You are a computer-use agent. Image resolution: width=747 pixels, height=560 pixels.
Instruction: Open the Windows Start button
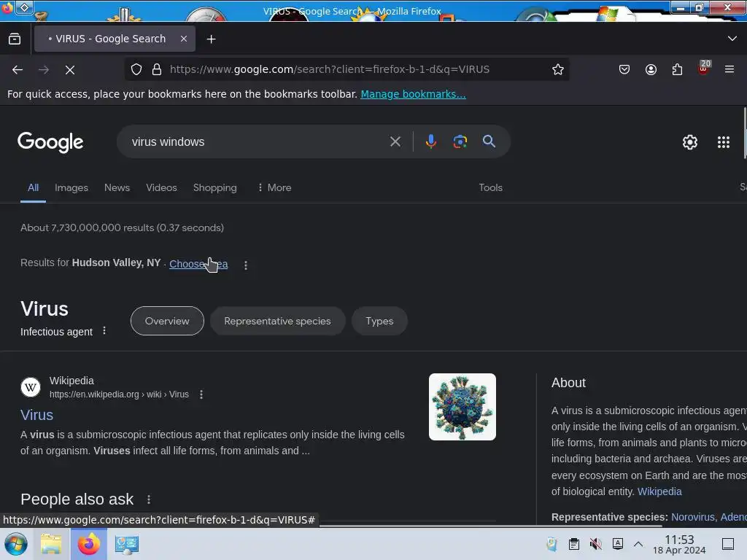click(x=16, y=544)
